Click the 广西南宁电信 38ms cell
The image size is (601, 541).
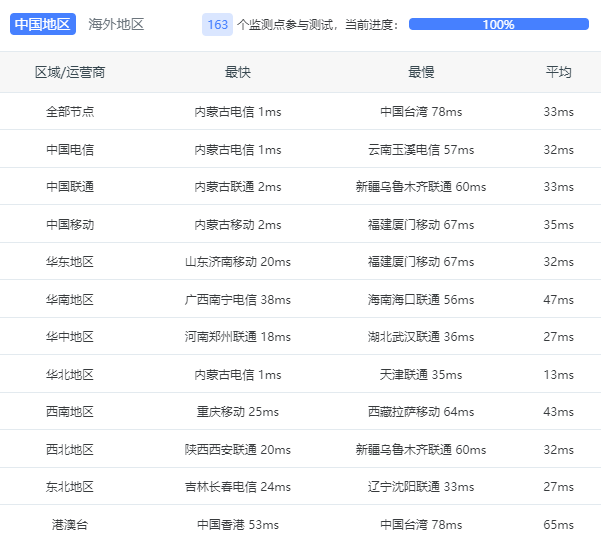tap(238, 299)
